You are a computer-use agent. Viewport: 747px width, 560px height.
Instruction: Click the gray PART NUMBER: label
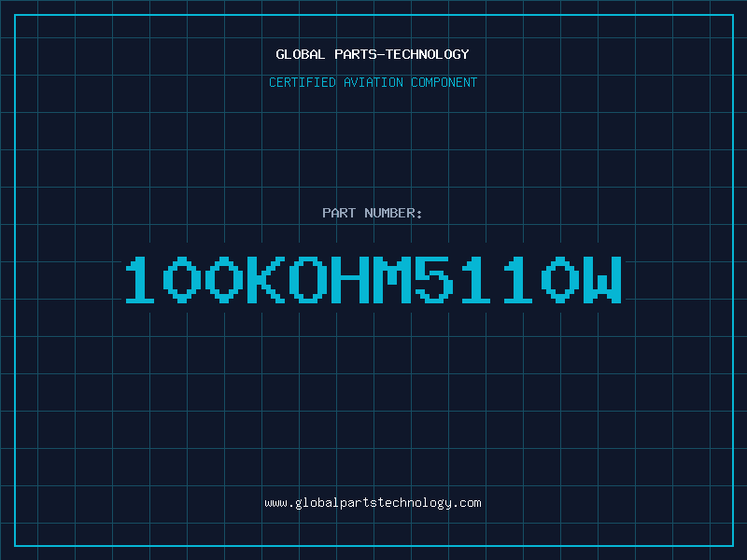point(373,213)
